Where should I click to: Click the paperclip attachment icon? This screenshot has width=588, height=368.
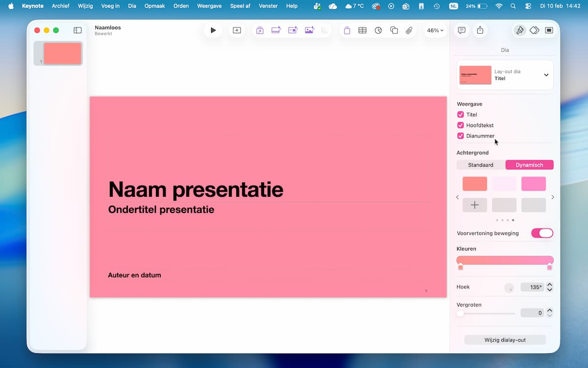coord(409,30)
